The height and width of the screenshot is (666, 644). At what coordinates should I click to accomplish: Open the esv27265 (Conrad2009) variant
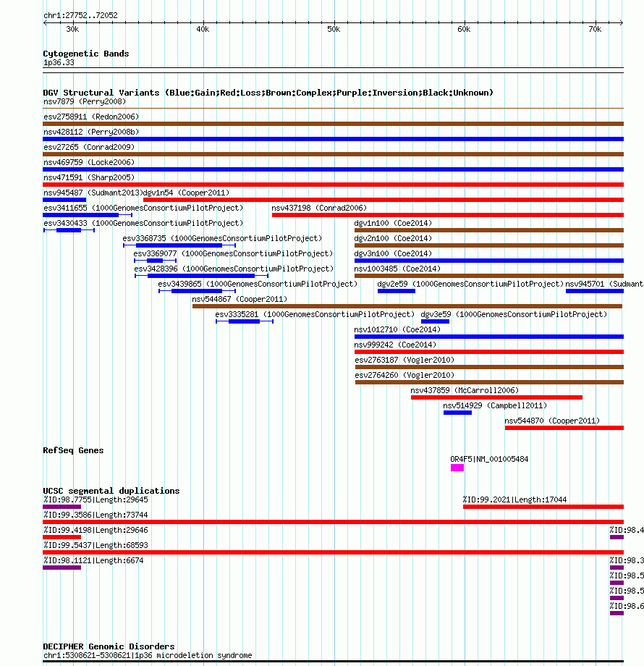(x=334, y=154)
